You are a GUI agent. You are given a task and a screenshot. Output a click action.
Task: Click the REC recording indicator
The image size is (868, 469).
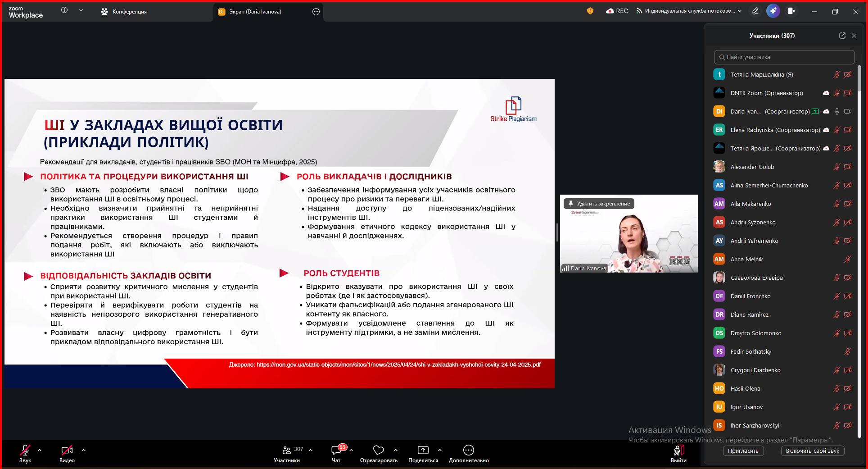(617, 11)
